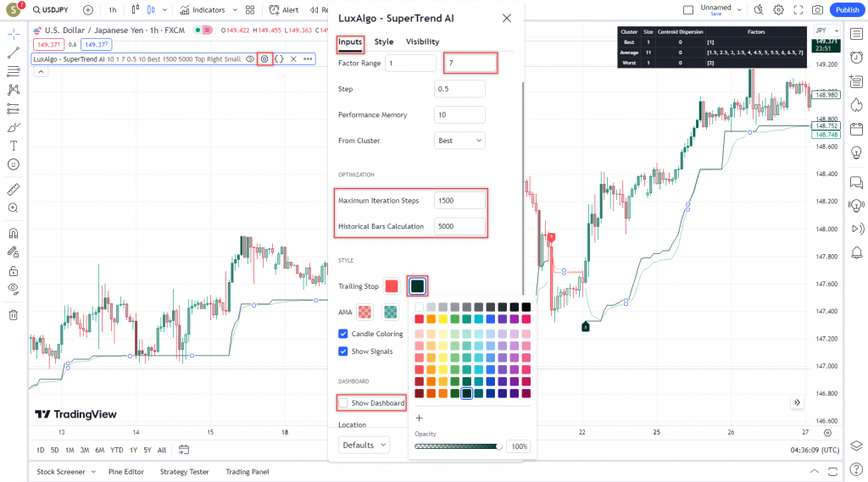
Task: Uncheck the Show Signals checkbox
Action: pos(343,352)
